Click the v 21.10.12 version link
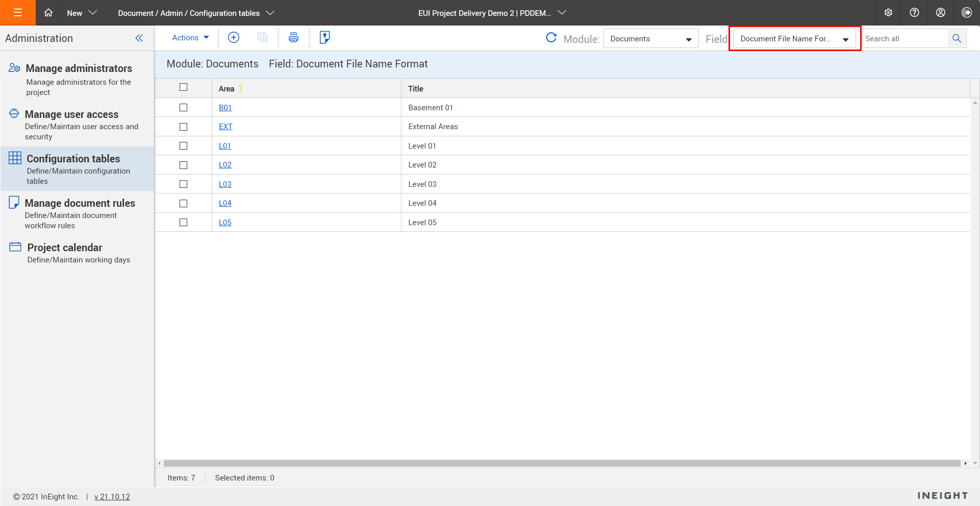The width and height of the screenshot is (980, 506). coord(112,497)
